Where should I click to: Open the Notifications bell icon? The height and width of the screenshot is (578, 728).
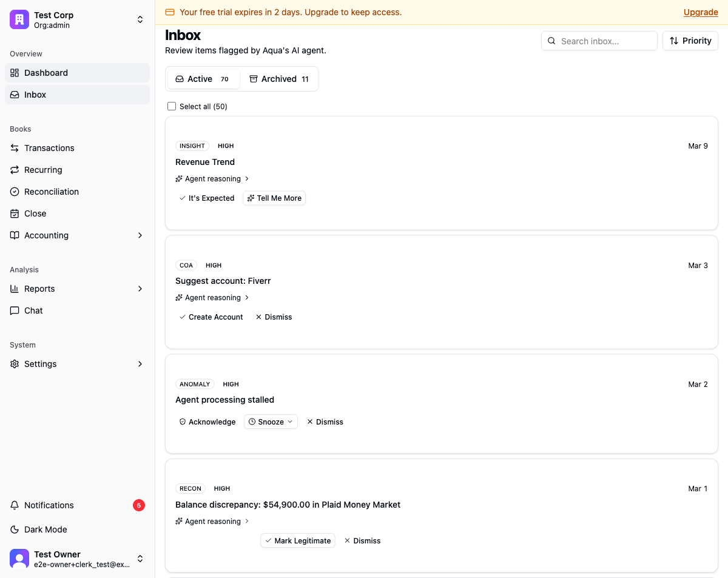click(x=15, y=505)
